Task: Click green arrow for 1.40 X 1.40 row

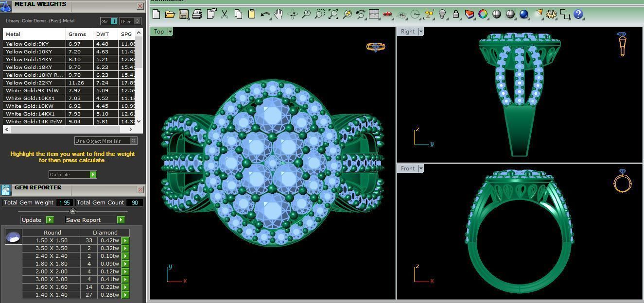Action: point(125,295)
